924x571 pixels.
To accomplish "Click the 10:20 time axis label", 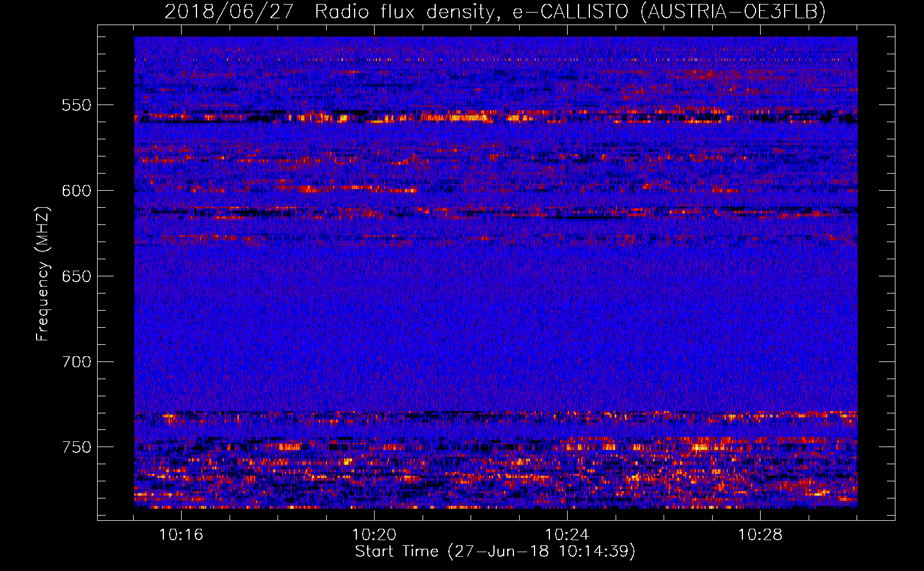I will tap(374, 535).
